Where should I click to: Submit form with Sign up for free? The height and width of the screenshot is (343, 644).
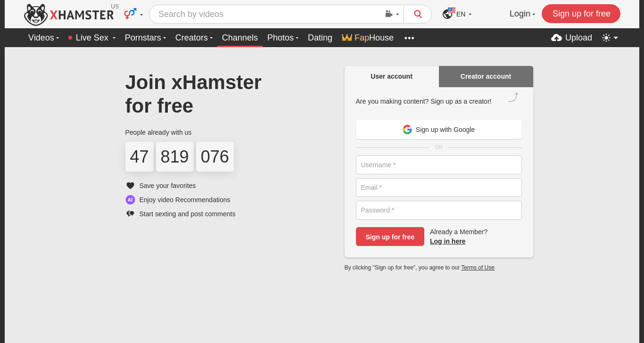[390, 237]
